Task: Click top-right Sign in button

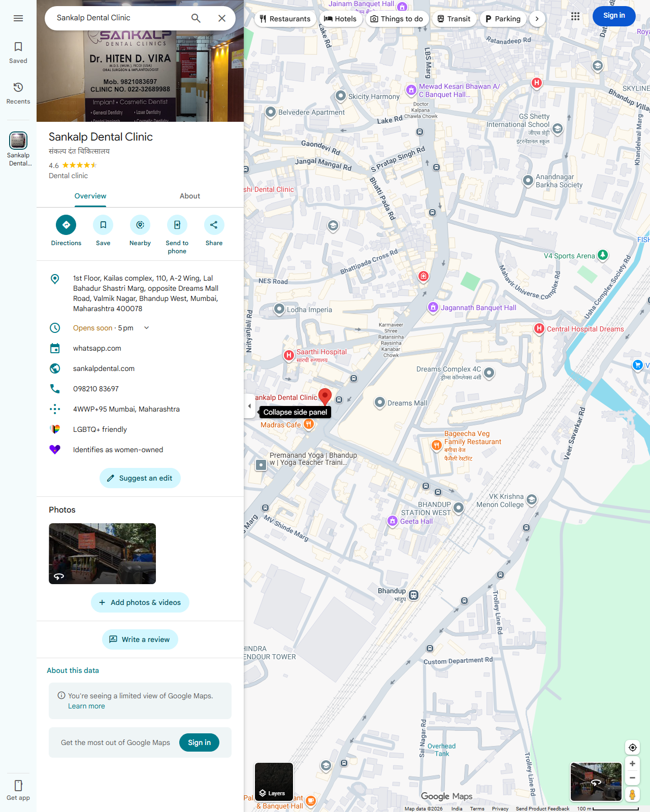Action: click(614, 16)
